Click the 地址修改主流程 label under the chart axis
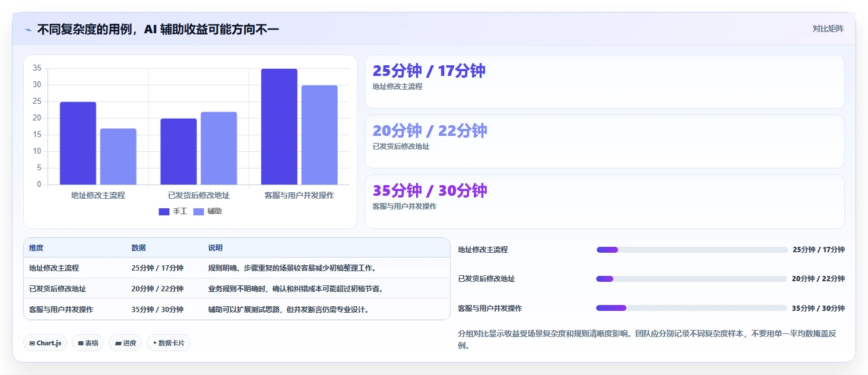This screenshot has width=868, height=375. (98, 195)
